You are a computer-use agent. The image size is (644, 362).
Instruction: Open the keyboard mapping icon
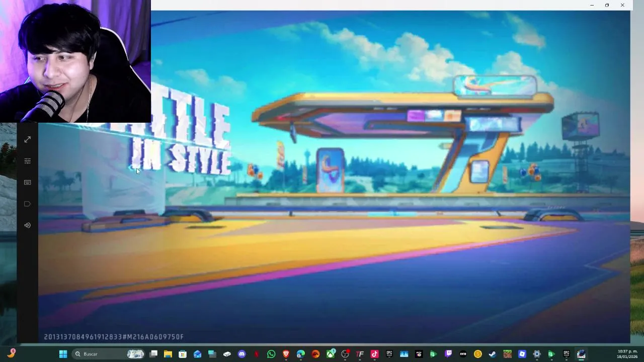28,183
